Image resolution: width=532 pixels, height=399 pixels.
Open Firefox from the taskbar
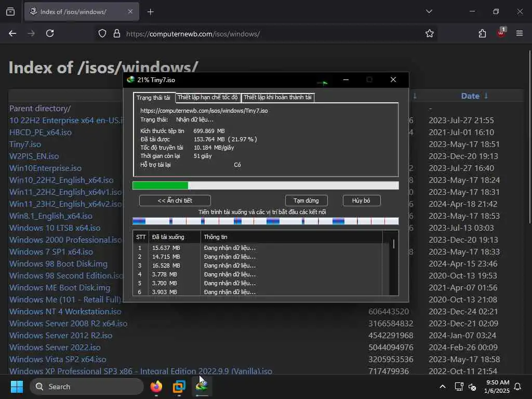tap(156, 387)
